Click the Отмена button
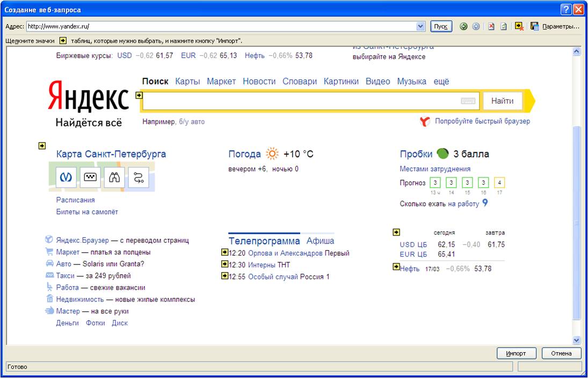This screenshot has width=588, height=378. coord(561,353)
